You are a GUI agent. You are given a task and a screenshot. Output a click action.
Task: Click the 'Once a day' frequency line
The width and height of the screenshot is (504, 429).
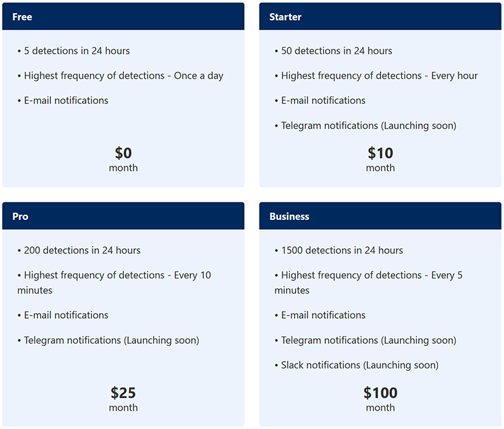(x=123, y=76)
